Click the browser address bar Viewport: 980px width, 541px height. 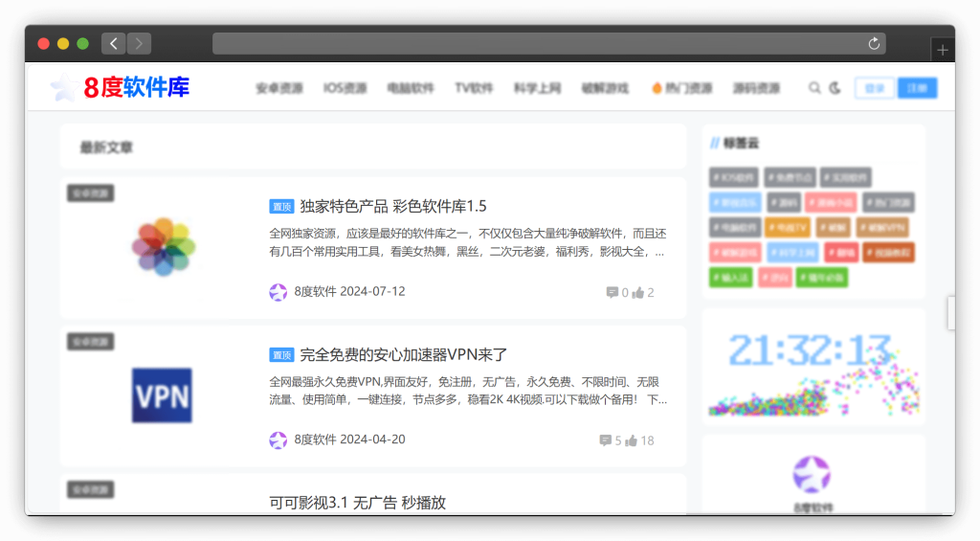tap(548, 44)
